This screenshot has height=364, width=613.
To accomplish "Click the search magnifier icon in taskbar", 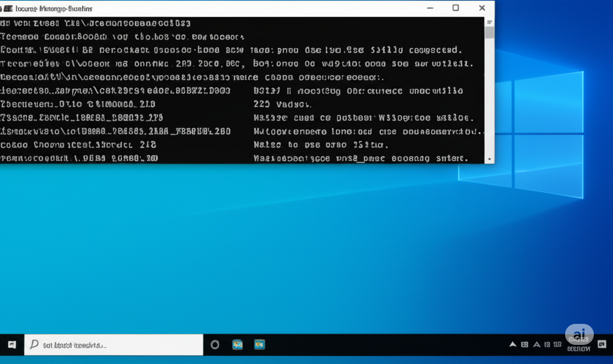I will (34, 344).
